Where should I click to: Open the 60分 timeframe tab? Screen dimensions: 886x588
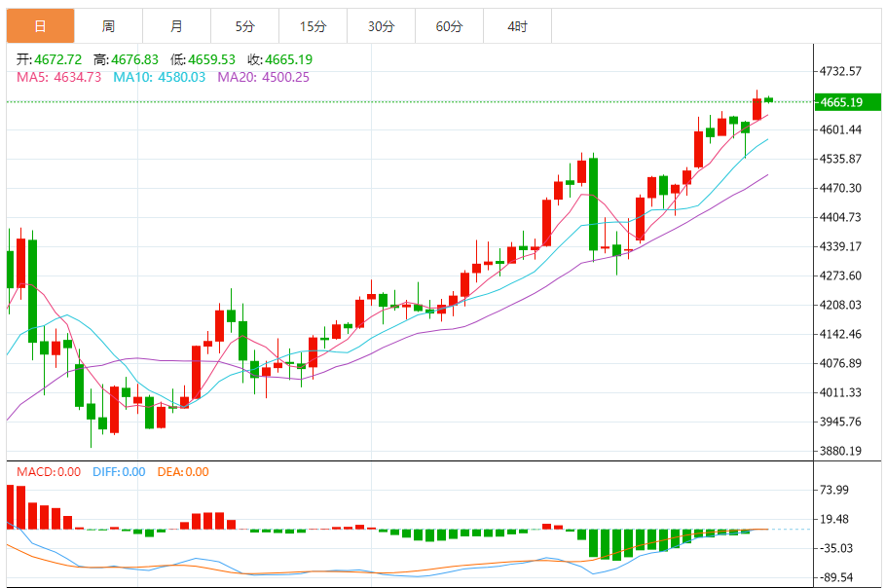click(449, 26)
